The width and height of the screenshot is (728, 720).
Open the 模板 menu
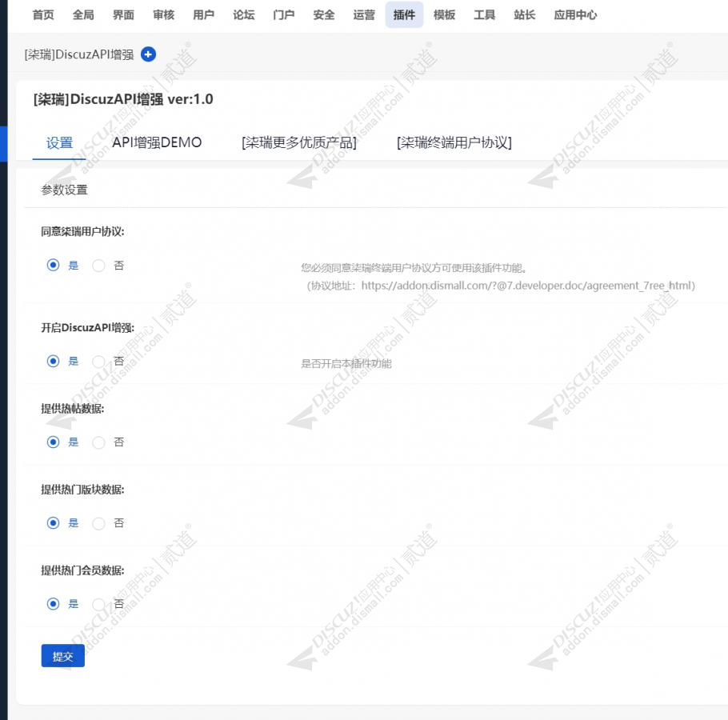coord(444,15)
